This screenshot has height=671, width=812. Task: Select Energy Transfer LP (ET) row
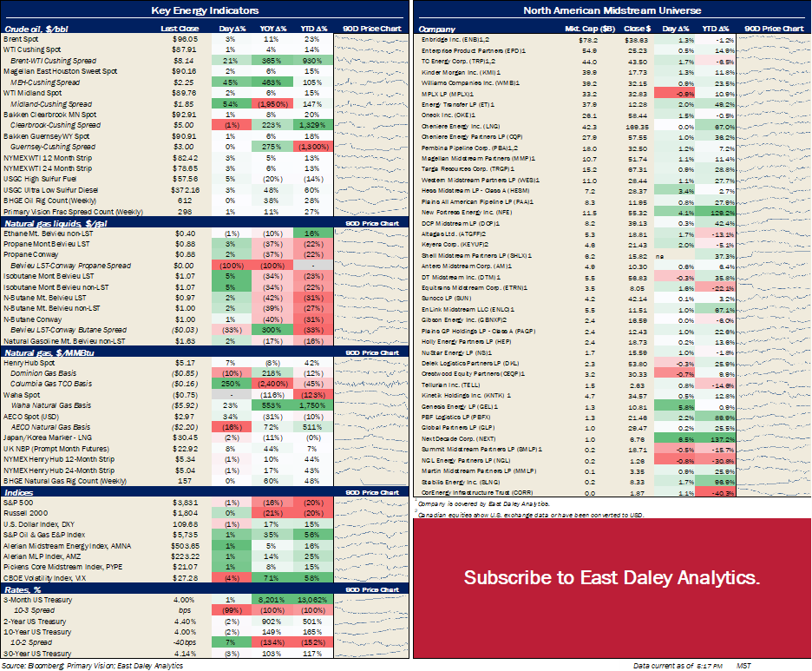tap(575, 105)
